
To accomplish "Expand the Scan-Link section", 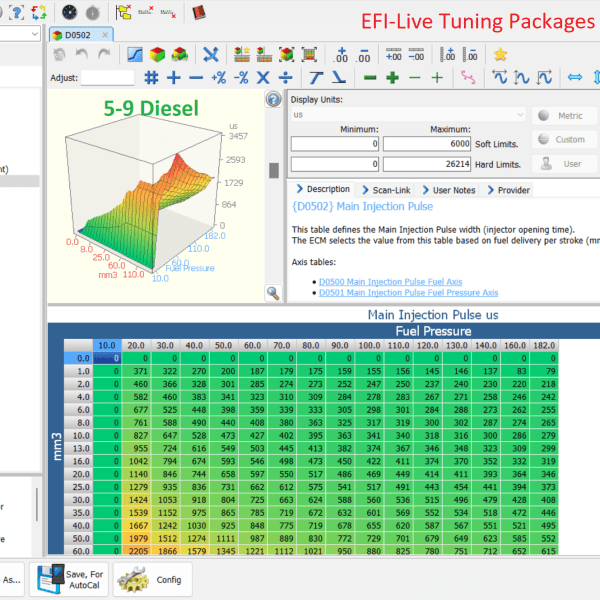I will coord(386,190).
